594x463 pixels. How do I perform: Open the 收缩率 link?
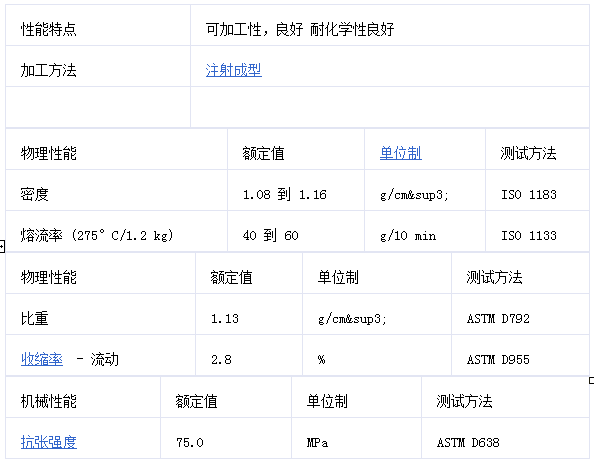(x=42, y=359)
